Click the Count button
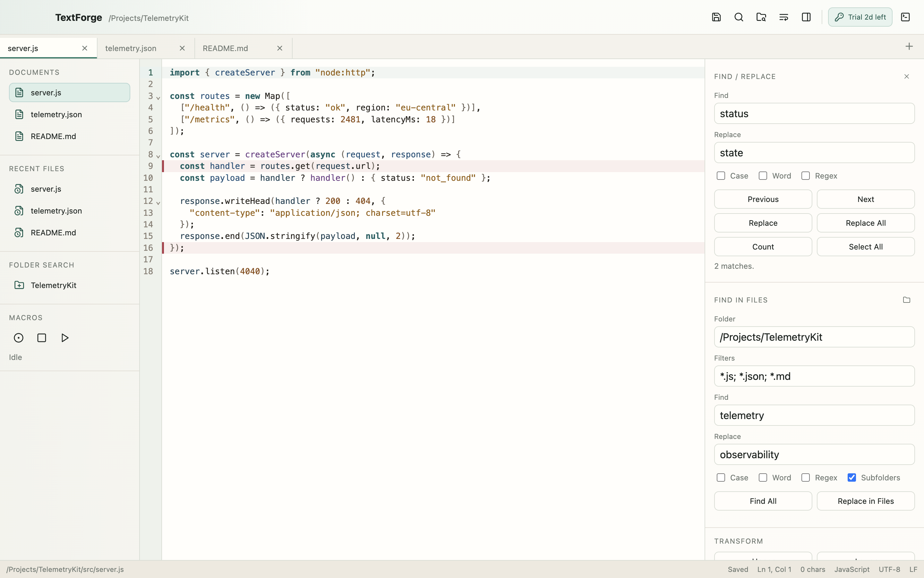 click(763, 247)
